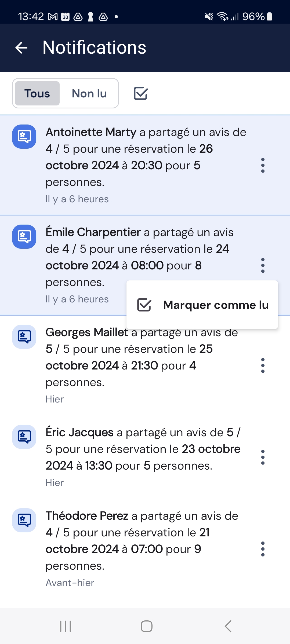Select Marquer comme lu menu option
The image size is (290, 644).
[216, 305]
